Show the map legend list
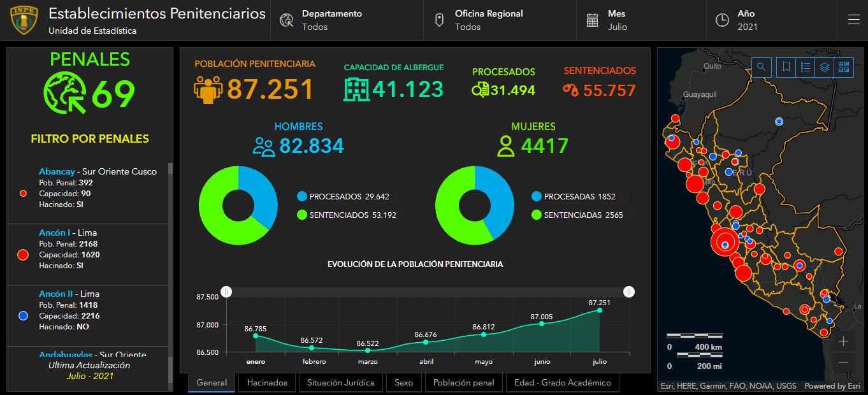The image size is (868, 395). click(806, 67)
